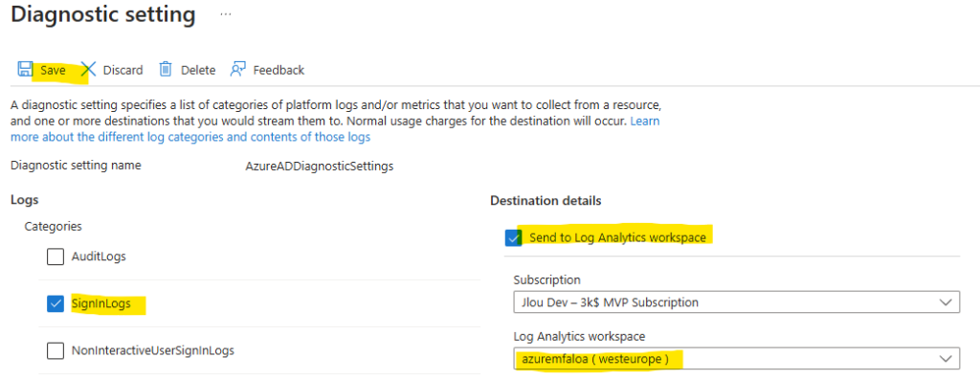The width and height of the screenshot is (980, 380).
Task: Click the SignInLogs category label
Action: tap(101, 303)
